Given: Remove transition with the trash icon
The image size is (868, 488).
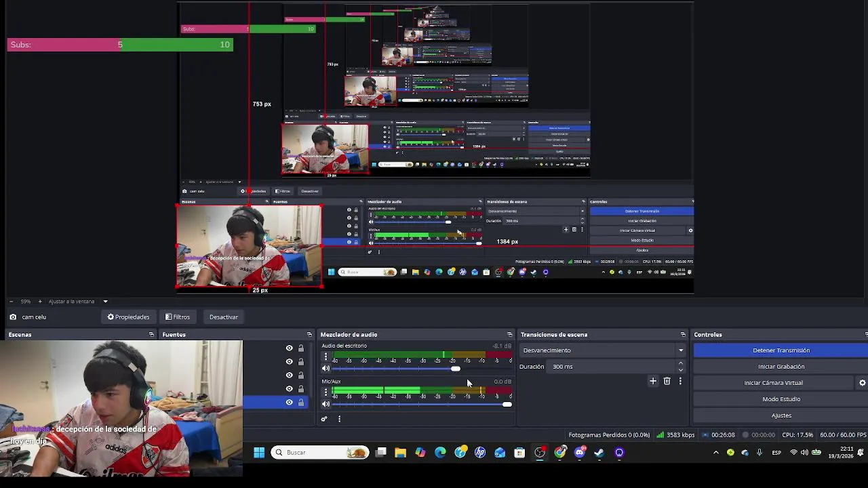Looking at the screenshot, I should click(667, 381).
